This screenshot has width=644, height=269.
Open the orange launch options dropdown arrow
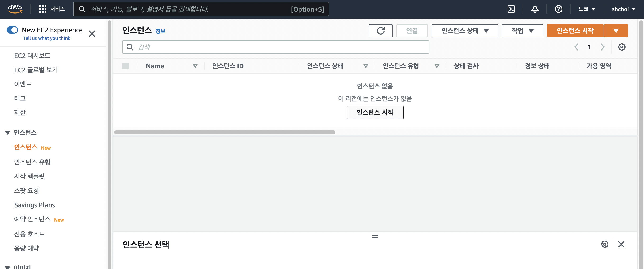(x=616, y=31)
